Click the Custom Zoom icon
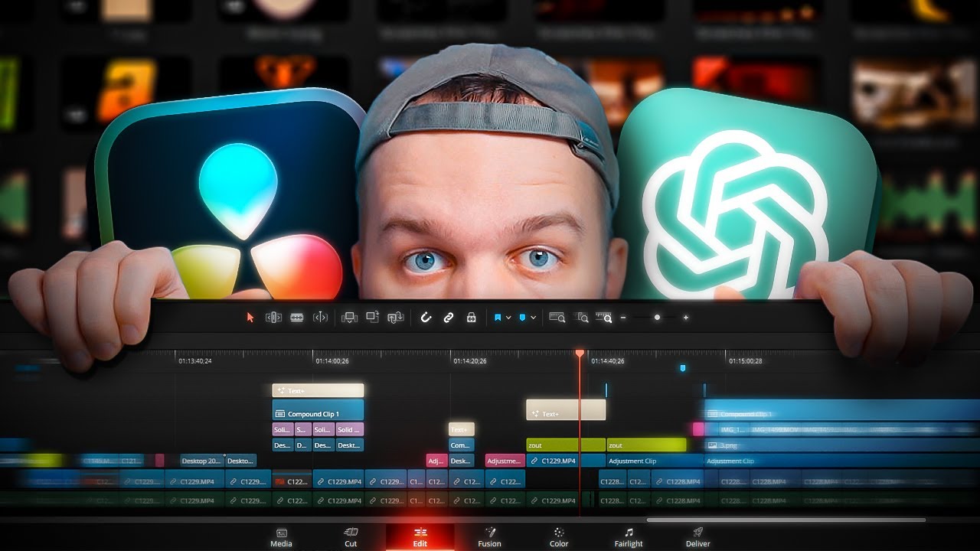The height and width of the screenshot is (551, 980). (x=604, y=318)
